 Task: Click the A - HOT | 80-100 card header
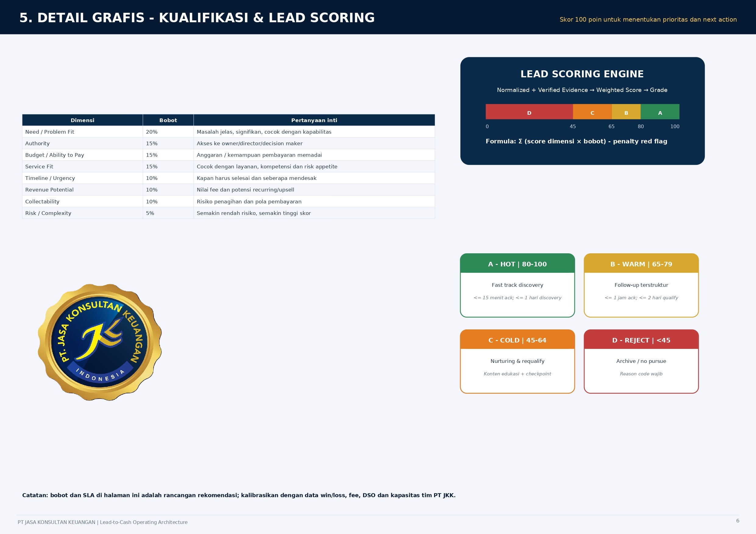[x=517, y=263]
